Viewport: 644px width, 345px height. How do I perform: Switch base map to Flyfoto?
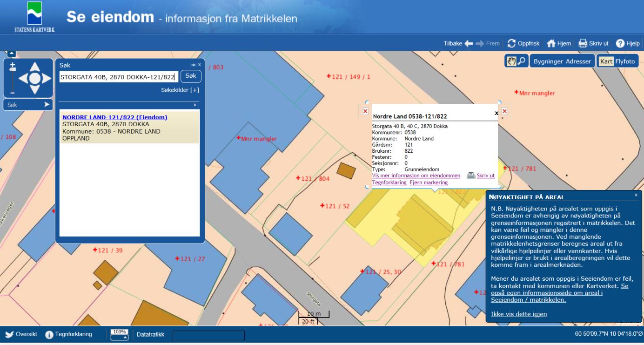626,61
